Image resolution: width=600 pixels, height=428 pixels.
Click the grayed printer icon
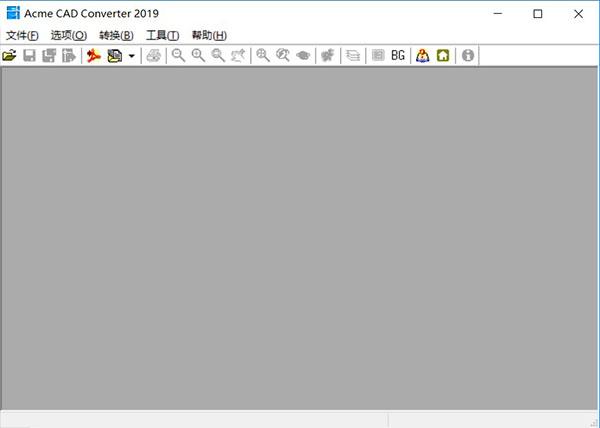(x=154, y=55)
